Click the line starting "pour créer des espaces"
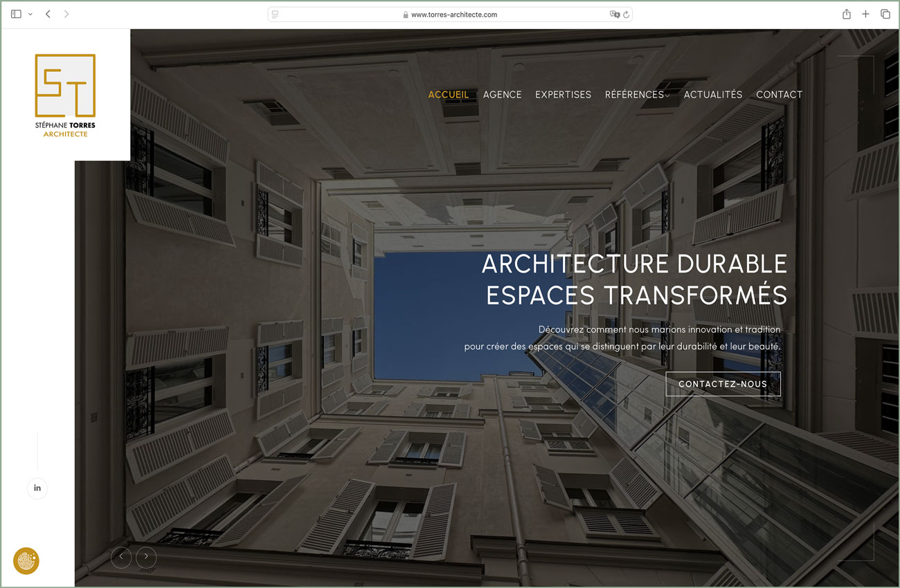 coord(622,346)
